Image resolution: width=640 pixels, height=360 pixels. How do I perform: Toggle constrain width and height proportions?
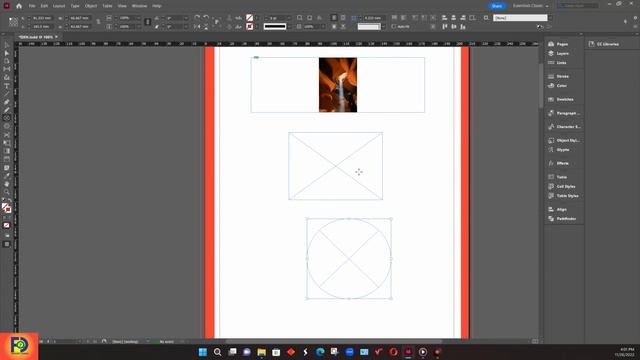pos(98,22)
